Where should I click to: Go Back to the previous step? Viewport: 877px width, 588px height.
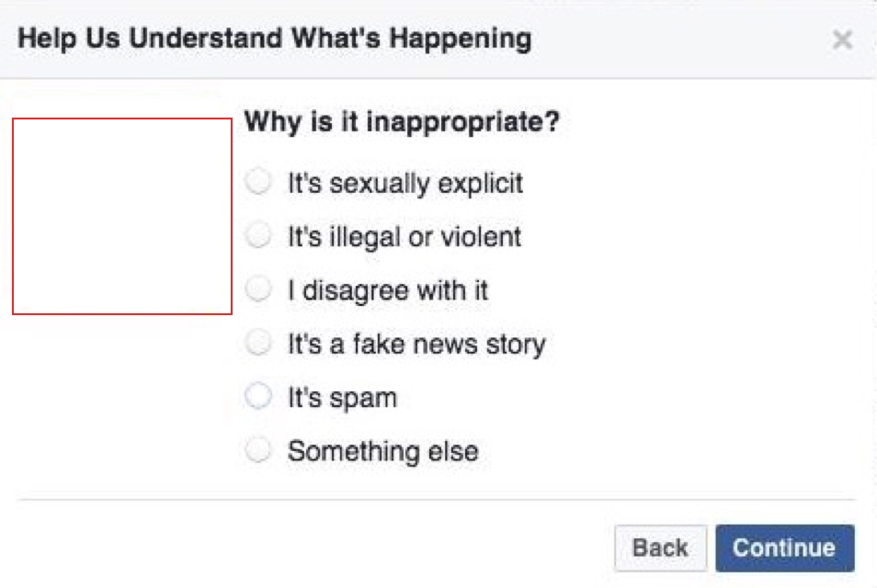click(661, 548)
